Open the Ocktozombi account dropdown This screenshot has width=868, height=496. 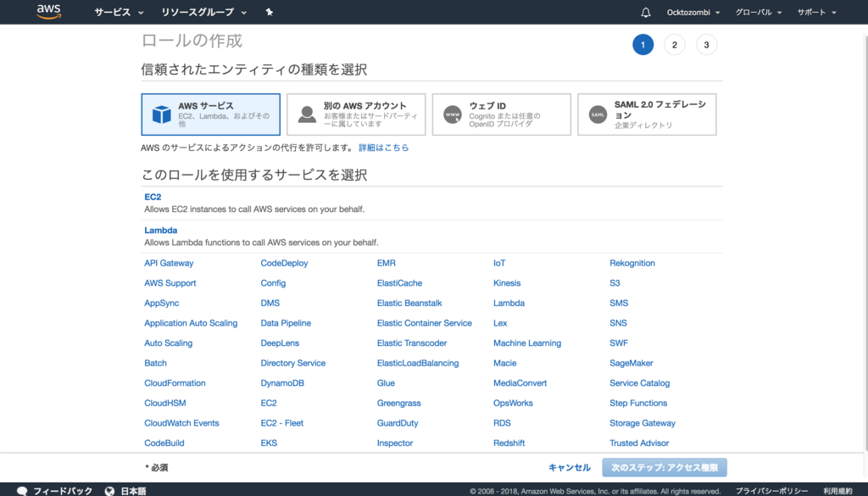(693, 12)
